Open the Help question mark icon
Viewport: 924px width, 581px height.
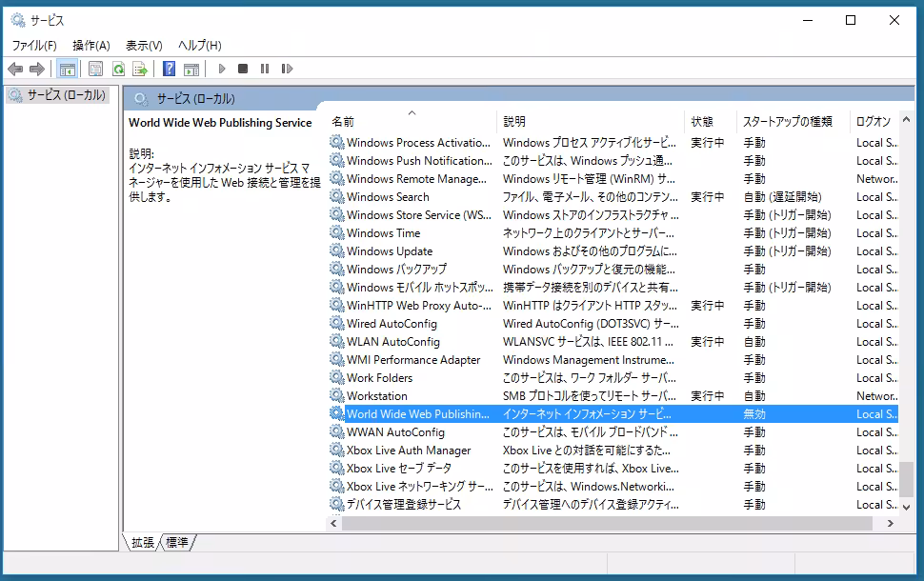[x=170, y=69]
